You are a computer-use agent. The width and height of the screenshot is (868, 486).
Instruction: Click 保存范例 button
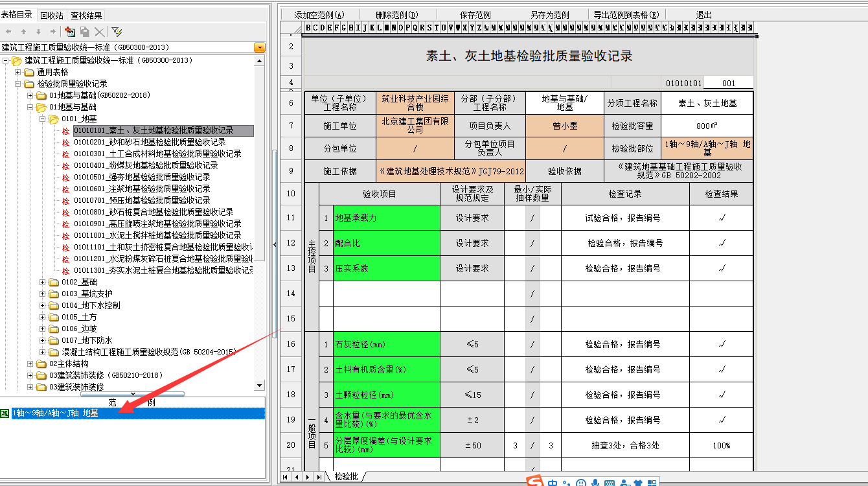[x=475, y=15]
